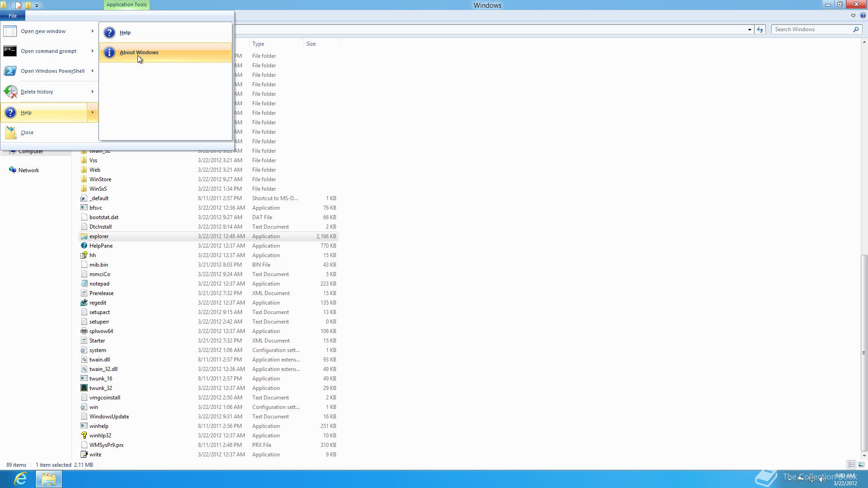Viewport: 868px width, 488px height.
Task: Switch to Details view in status bar
Action: (851, 465)
